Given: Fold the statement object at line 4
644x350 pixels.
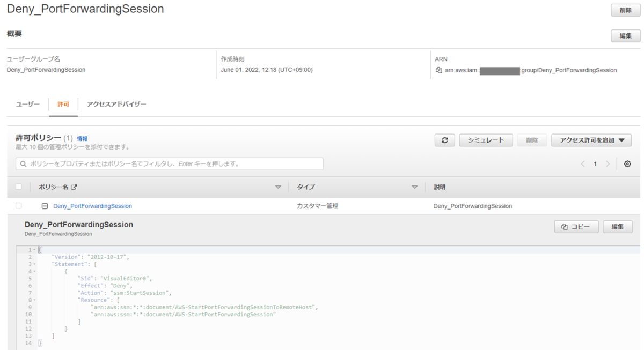Looking at the screenshot, I should click(x=35, y=271).
